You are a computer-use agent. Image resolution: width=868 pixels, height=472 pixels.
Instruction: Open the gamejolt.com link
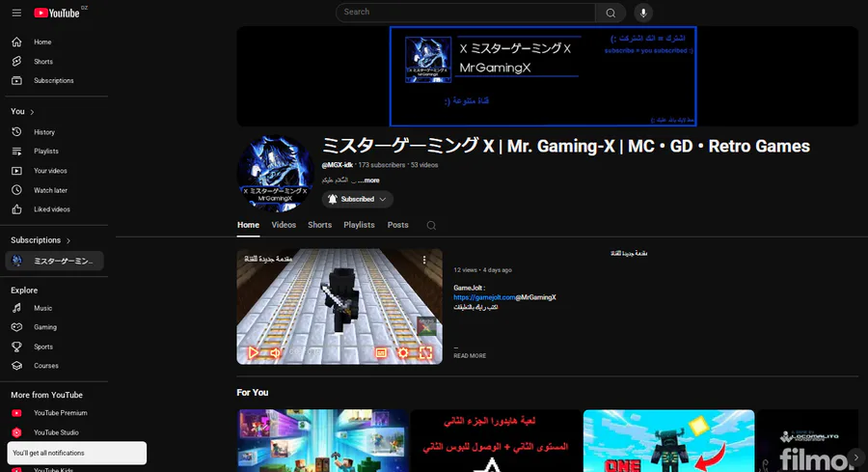point(484,297)
